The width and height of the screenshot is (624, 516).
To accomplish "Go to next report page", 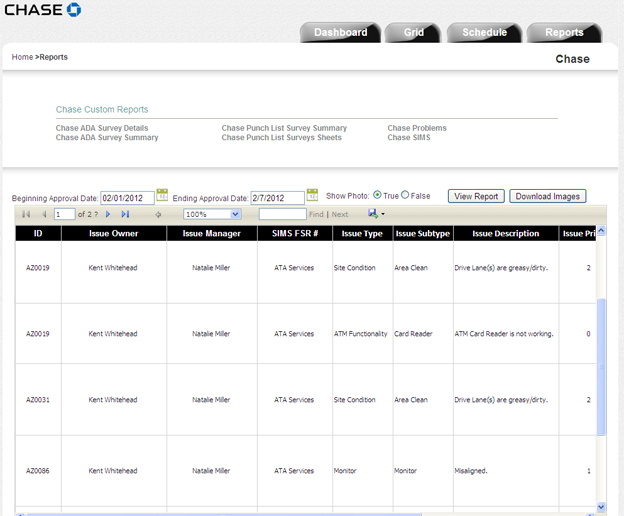I will tap(108, 214).
